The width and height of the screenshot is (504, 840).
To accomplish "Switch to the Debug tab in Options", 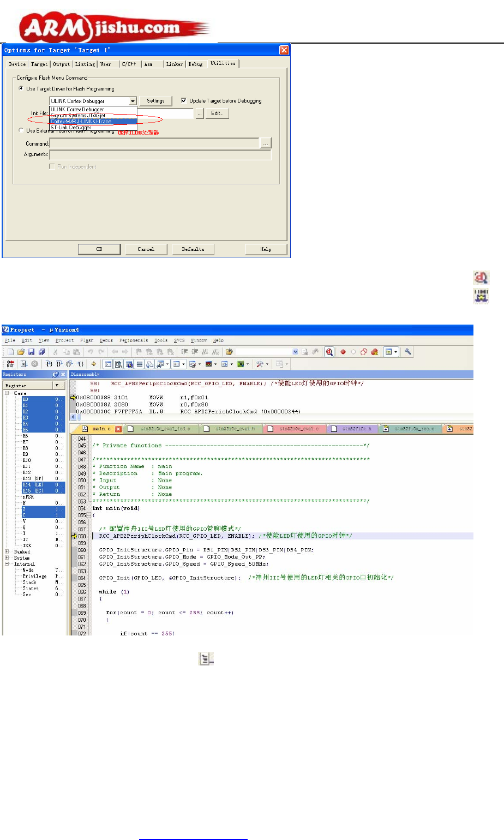I will coord(195,64).
